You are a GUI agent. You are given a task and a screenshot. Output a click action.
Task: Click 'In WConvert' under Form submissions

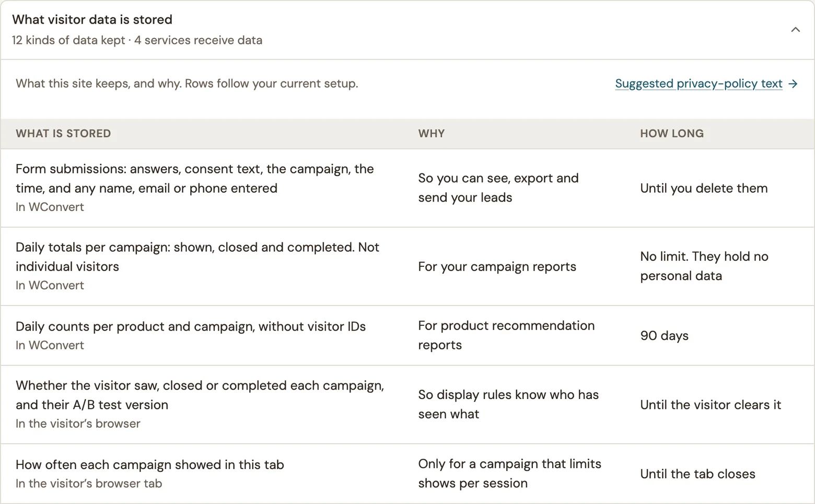click(x=50, y=207)
